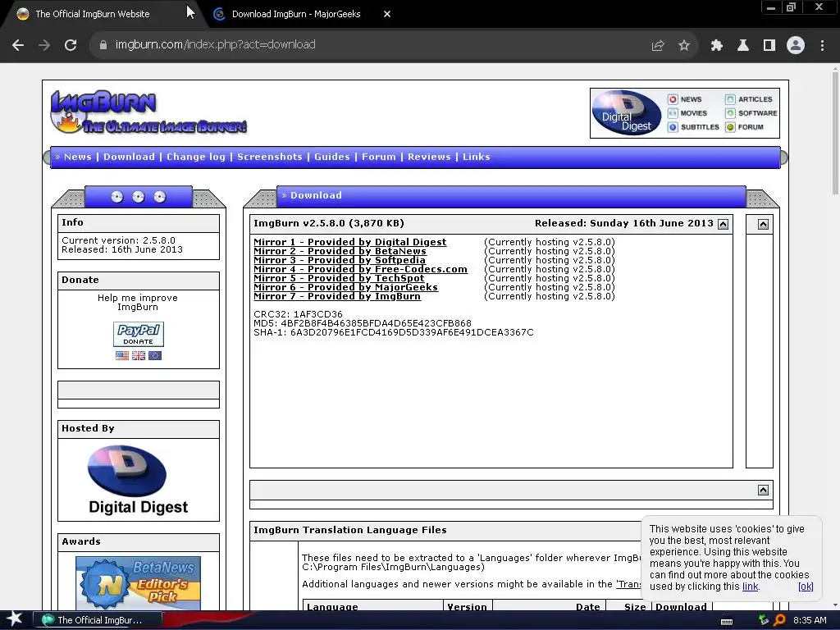
Task: Click the tray magnifier search icon
Action: [779, 620]
